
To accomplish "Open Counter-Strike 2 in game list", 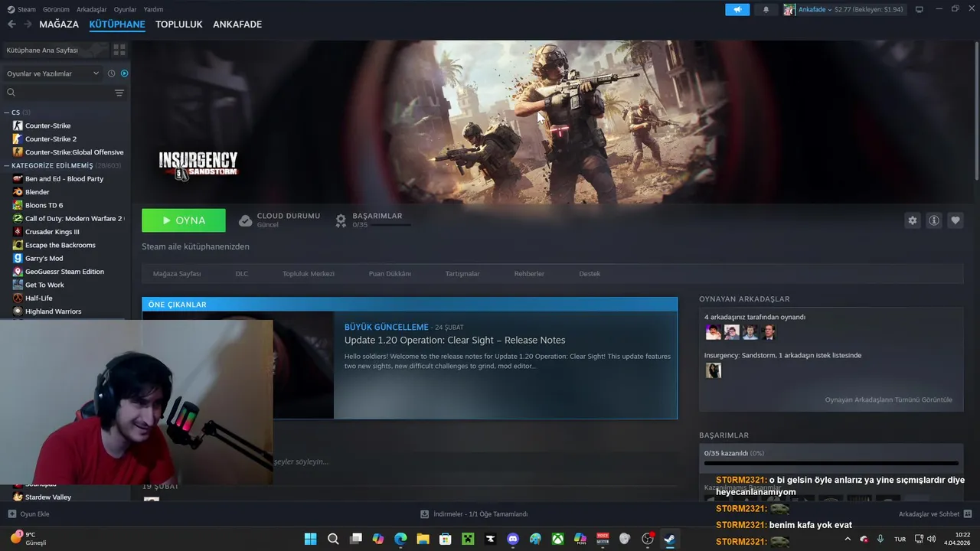I will (51, 139).
